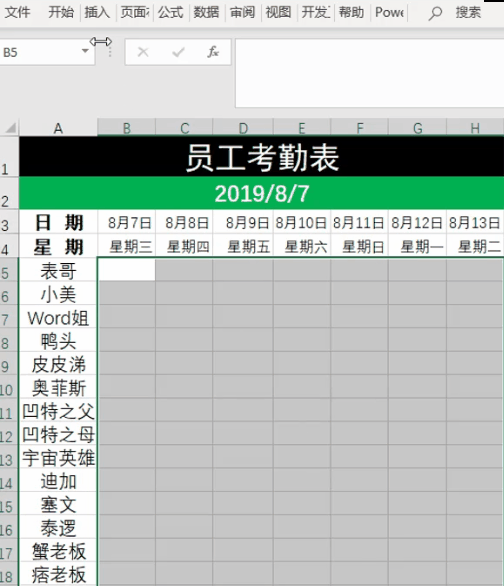Switch to the 数据 ribbon tab
The width and height of the screenshot is (504, 586).
[206, 12]
